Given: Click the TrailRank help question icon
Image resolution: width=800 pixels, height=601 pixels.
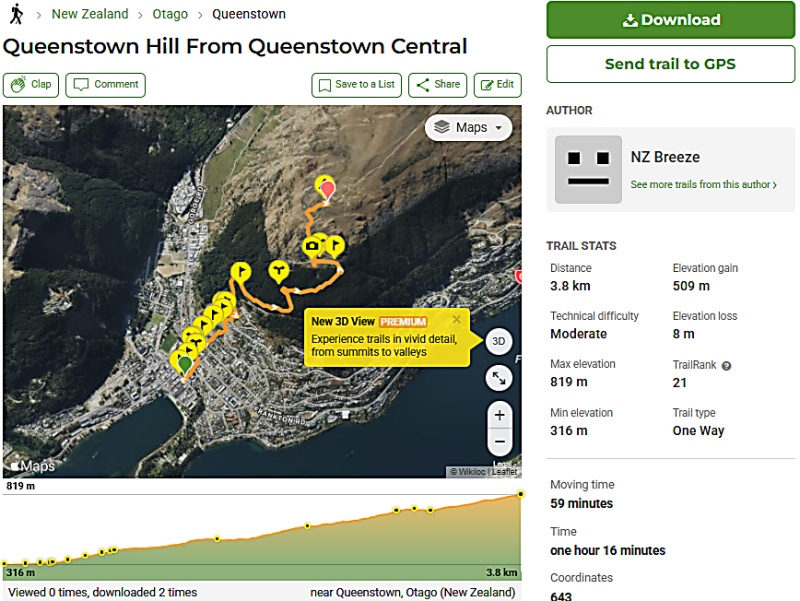Looking at the screenshot, I should (726, 366).
